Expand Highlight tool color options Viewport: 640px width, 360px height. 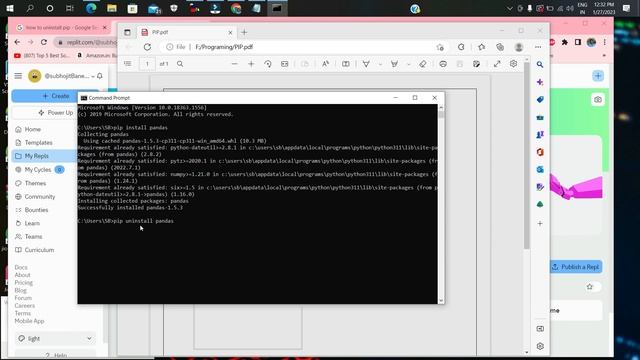click(408, 64)
